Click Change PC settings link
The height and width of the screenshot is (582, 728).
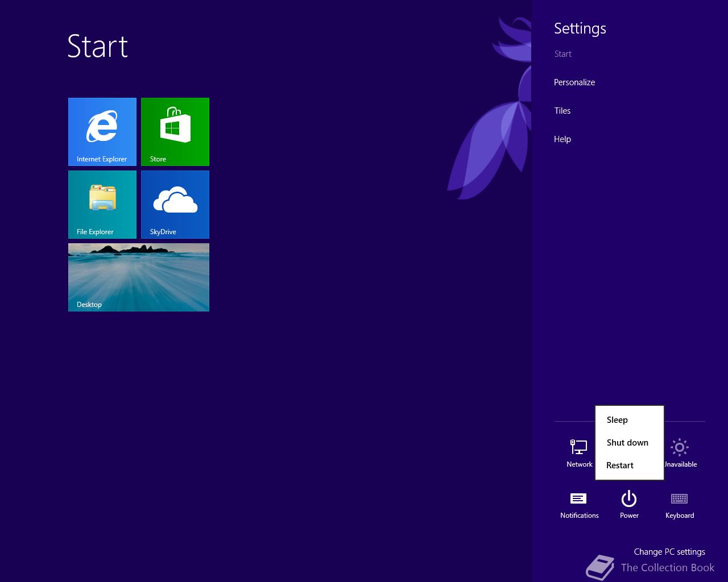coord(669,552)
